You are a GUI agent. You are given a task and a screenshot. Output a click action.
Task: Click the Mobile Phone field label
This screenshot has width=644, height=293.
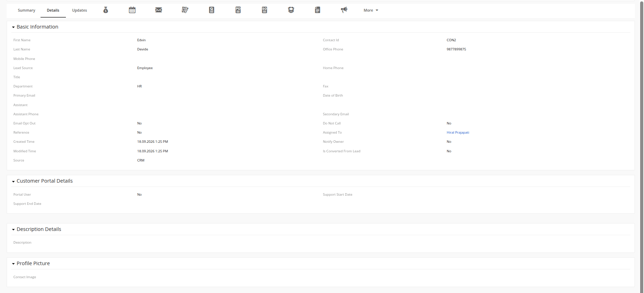pos(24,59)
